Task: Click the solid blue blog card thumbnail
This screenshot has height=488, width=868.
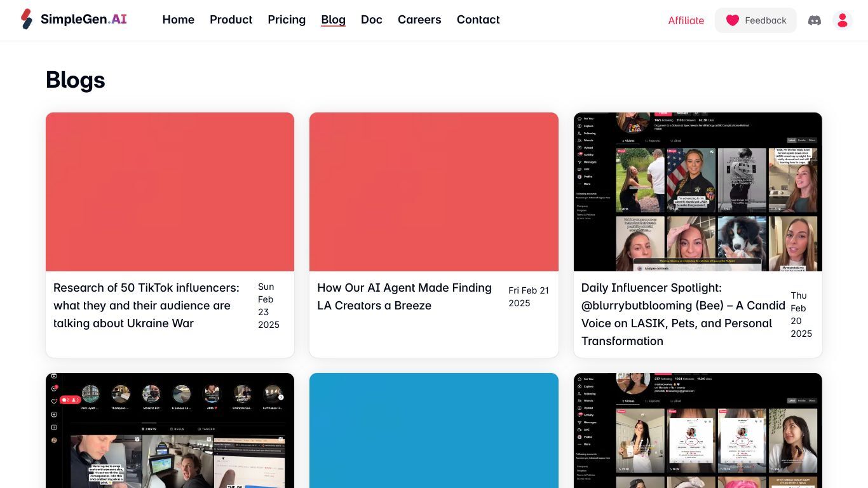Action: pos(434,430)
